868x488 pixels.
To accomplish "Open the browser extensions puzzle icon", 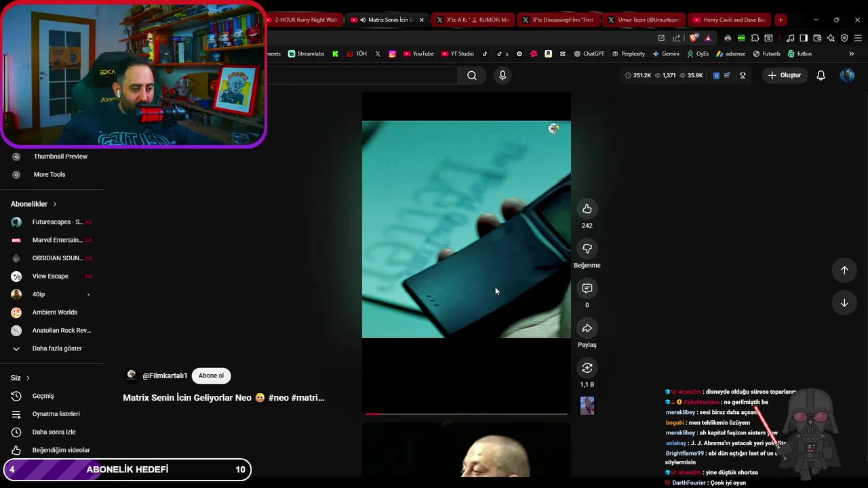I will pyautogui.click(x=755, y=38).
